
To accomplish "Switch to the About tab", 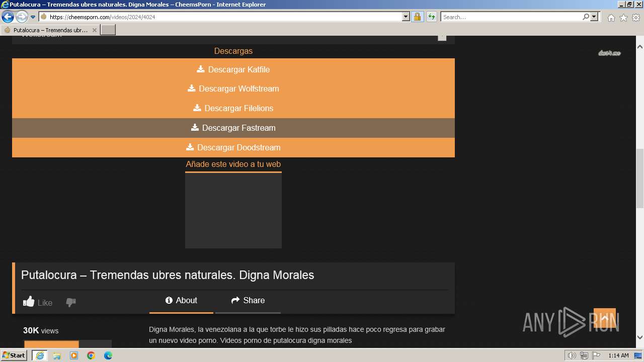I will pos(181,300).
